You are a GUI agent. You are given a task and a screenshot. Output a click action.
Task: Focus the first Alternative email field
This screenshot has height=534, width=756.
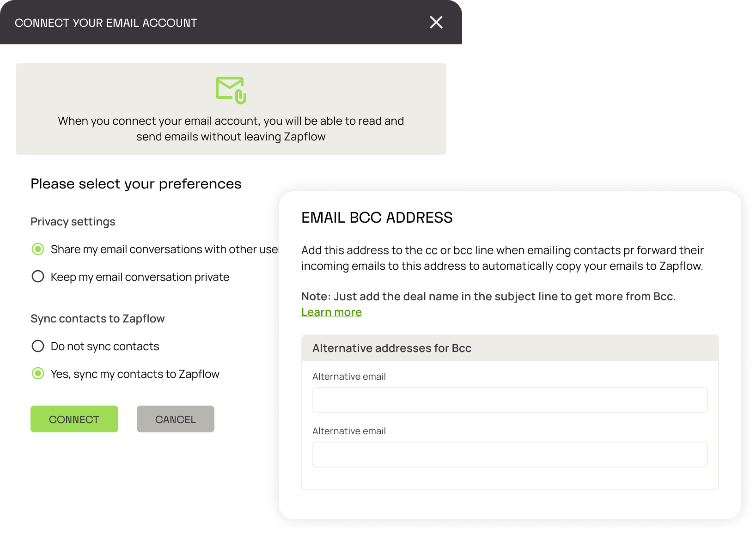(510, 400)
